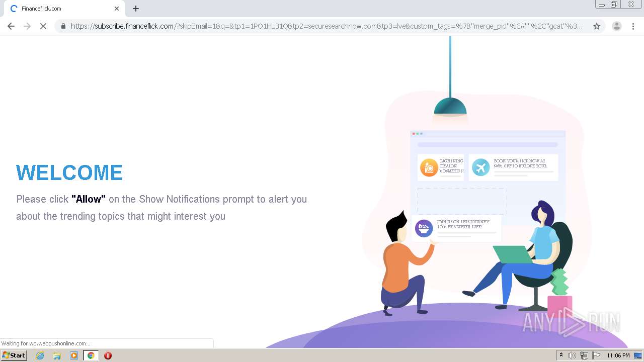Select the Financeflick.com tab
The height and width of the screenshot is (362, 644).
pyautogui.click(x=64, y=9)
